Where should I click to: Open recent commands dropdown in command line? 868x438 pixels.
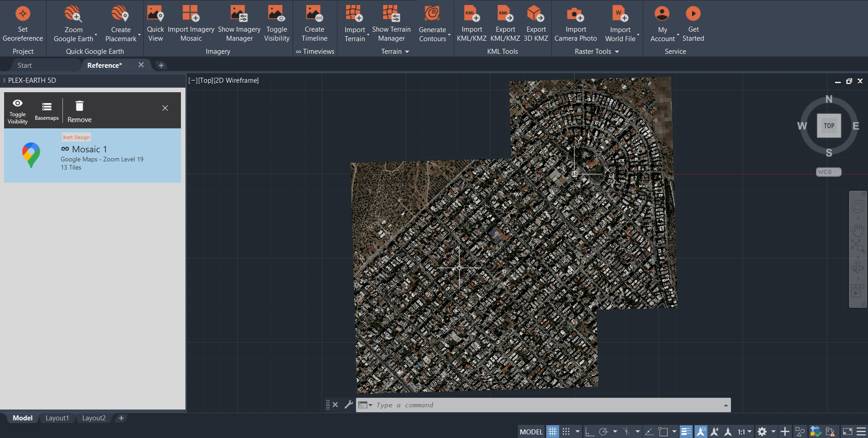coord(365,405)
